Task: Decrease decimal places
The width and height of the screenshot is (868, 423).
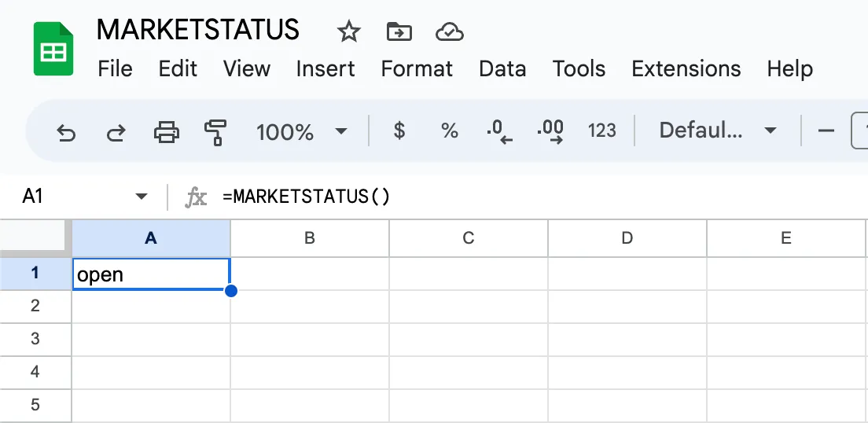Action: [x=499, y=132]
